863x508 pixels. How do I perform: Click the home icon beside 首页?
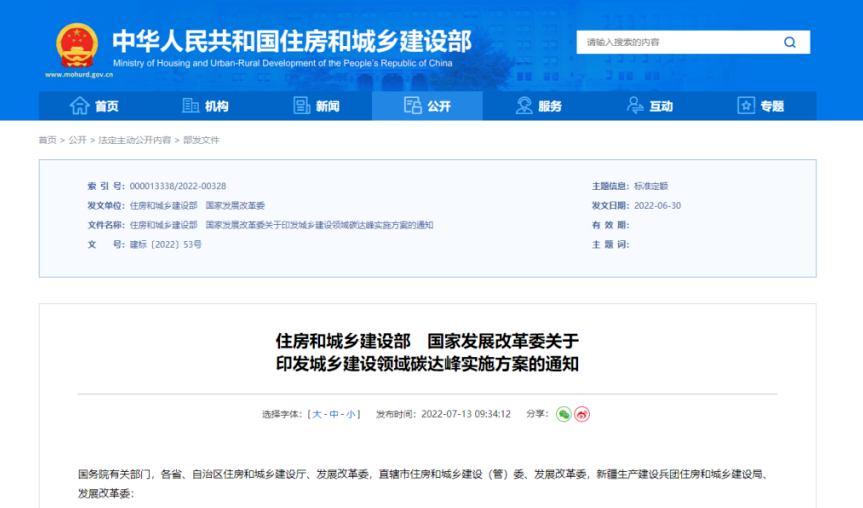[79, 105]
